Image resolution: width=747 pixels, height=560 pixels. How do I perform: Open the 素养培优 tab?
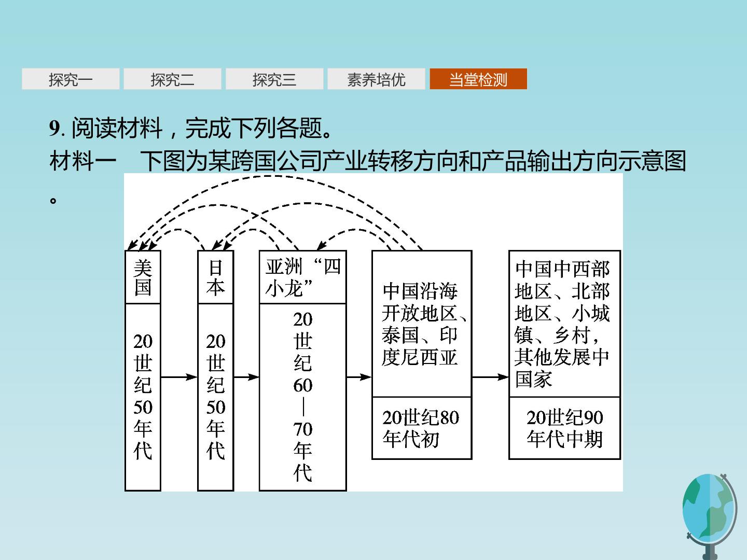click(x=376, y=79)
